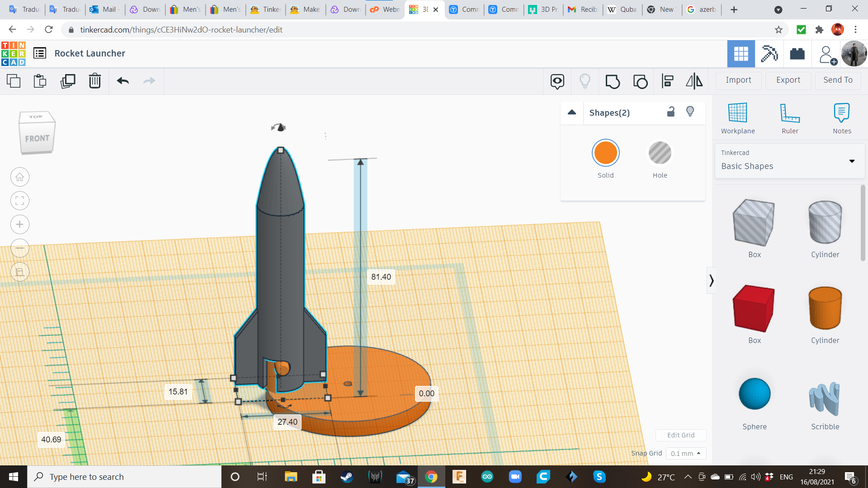Set shape to Hole
Image resolution: width=868 pixels, height=488 pixels.
[x=660, y=153]
